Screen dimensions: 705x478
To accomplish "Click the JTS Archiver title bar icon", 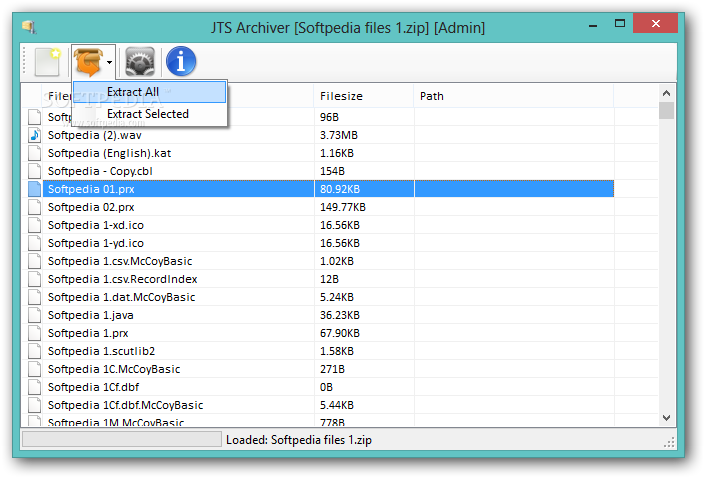I will 29,27.
